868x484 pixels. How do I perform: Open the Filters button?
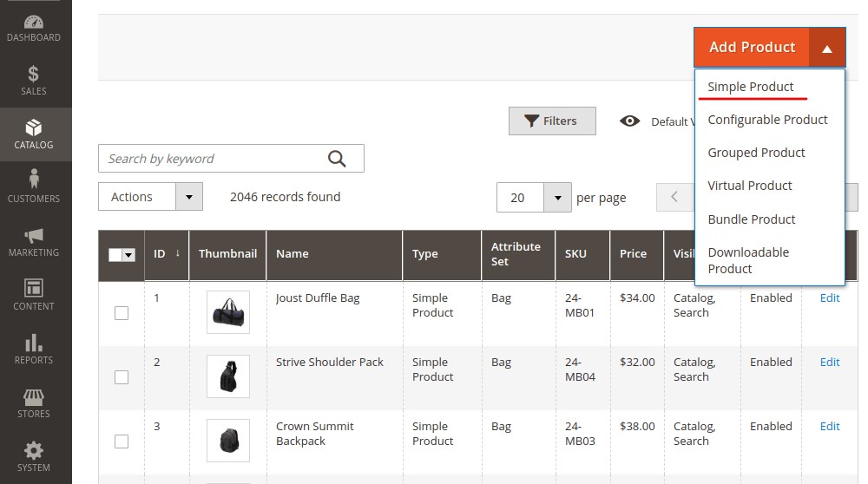coord(552,121)
